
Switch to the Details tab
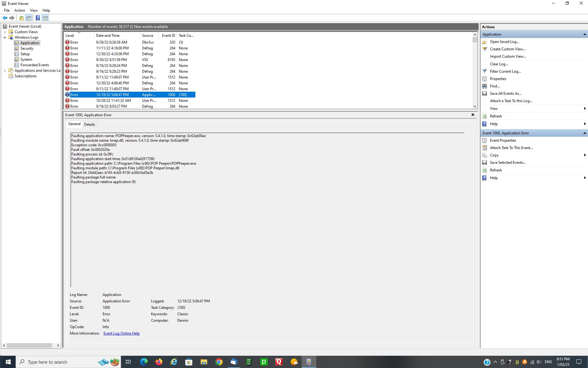[89, 124]
